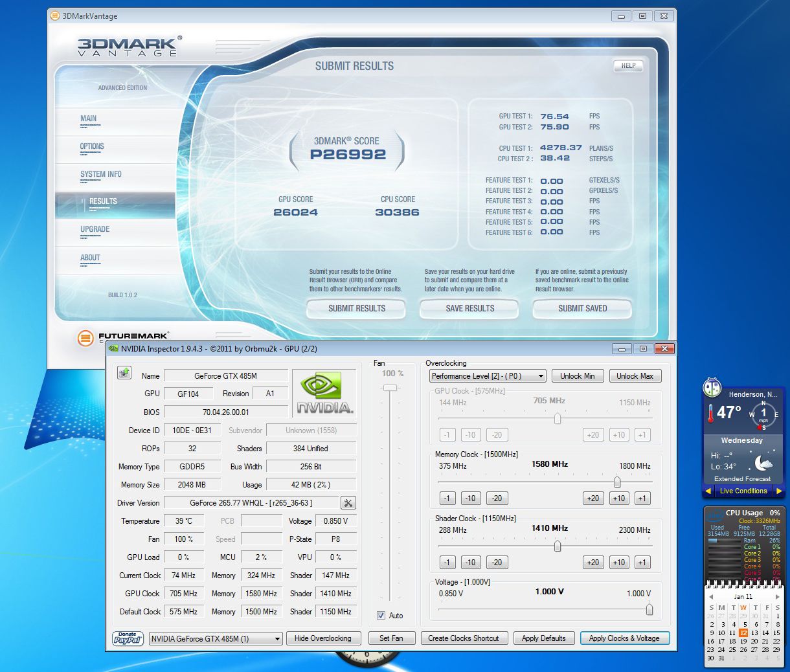Click the GPU SCORE value 26024
The height and width of the screenshot is (672, 790).
pyautogui.click(x=295, y=212)
